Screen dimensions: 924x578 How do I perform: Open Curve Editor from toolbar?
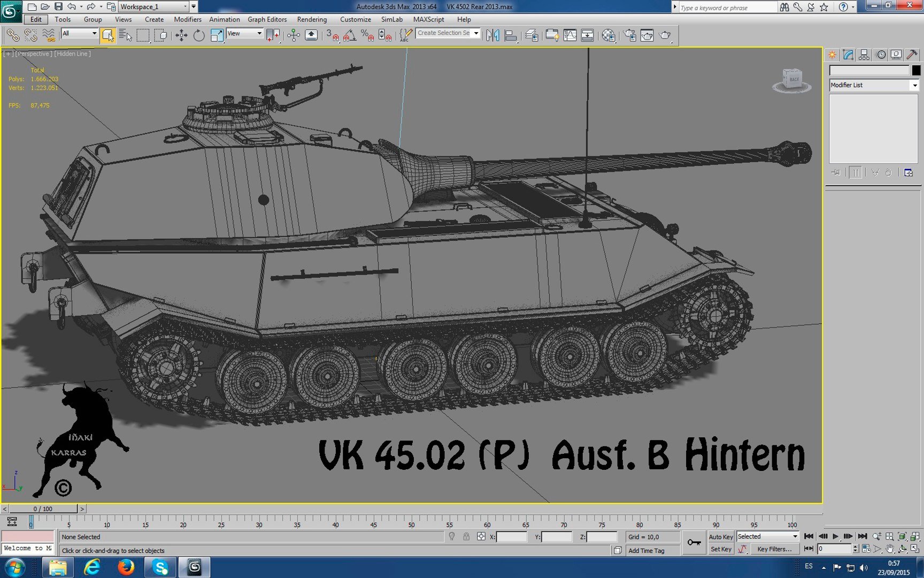click(x=570, y=36)
